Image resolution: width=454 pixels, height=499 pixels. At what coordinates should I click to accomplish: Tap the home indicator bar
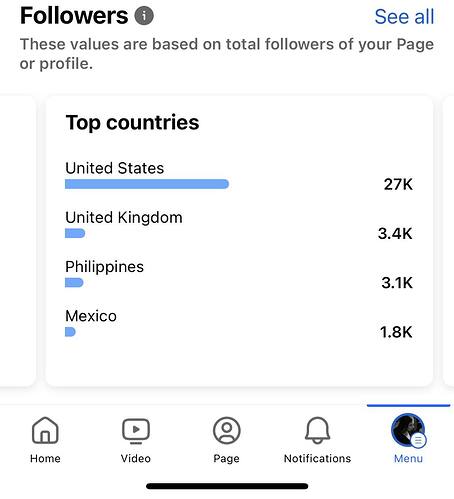click(227, 486)
